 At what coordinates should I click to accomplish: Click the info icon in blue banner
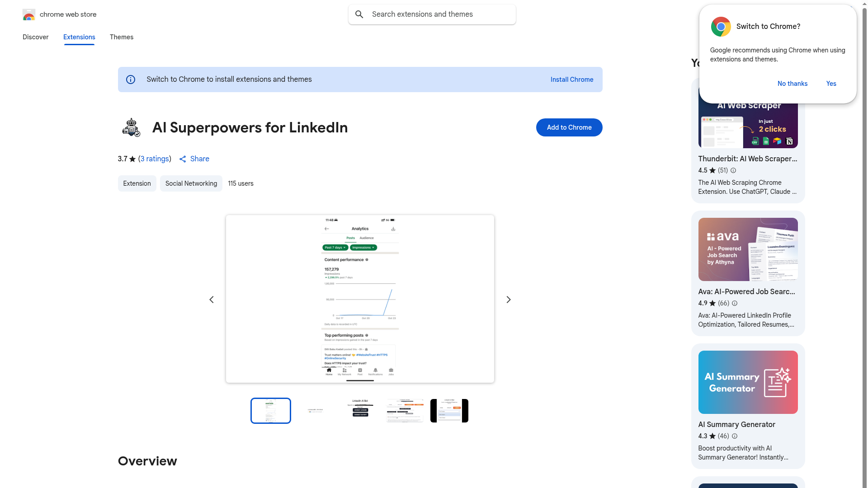click(131, 80)
